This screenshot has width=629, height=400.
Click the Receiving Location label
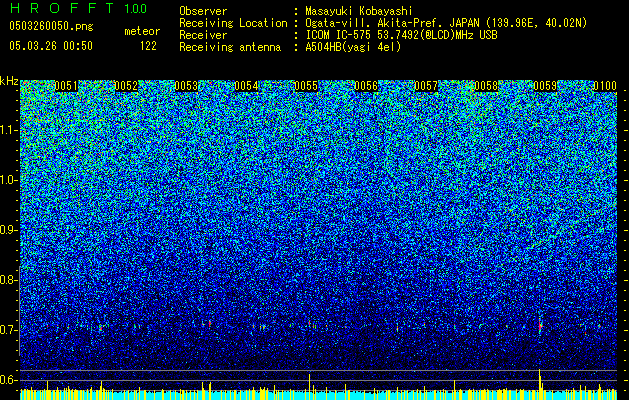click(233, 23)
